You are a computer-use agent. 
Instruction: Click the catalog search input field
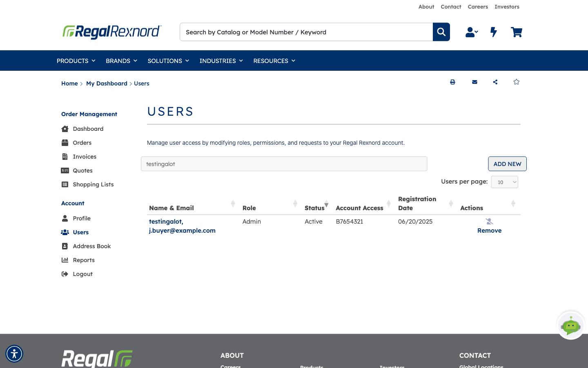pos(306,32)
